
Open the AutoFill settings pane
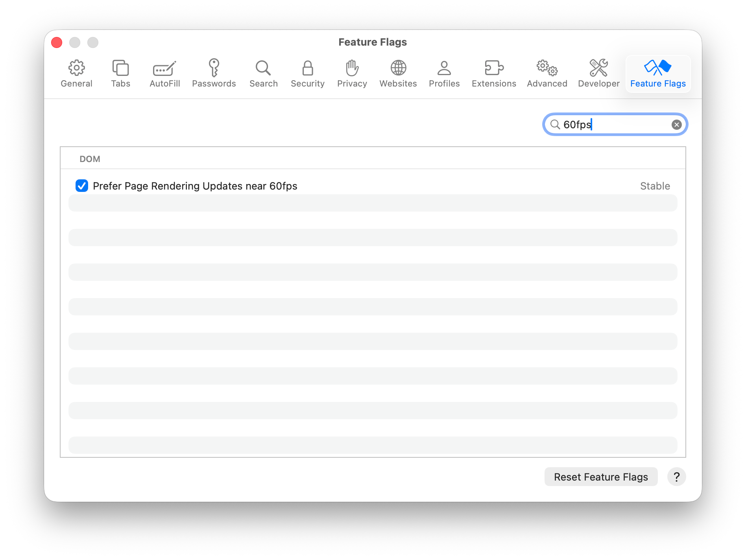click(164, 74)
